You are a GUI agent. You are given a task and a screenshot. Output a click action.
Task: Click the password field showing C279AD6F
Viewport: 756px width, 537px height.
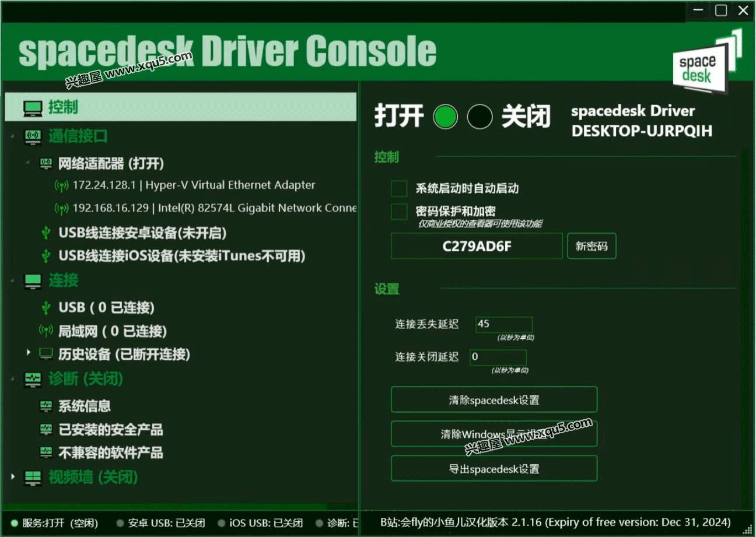point(477,246)
